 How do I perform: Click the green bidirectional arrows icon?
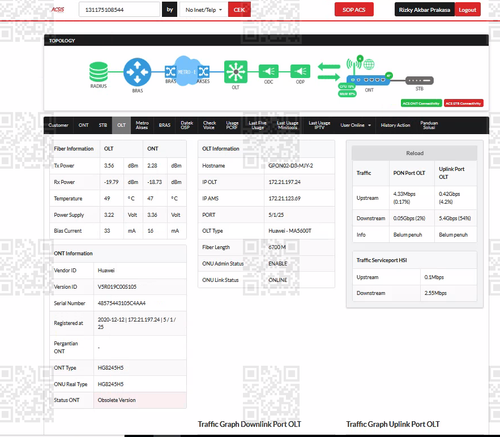coord(329,72)
